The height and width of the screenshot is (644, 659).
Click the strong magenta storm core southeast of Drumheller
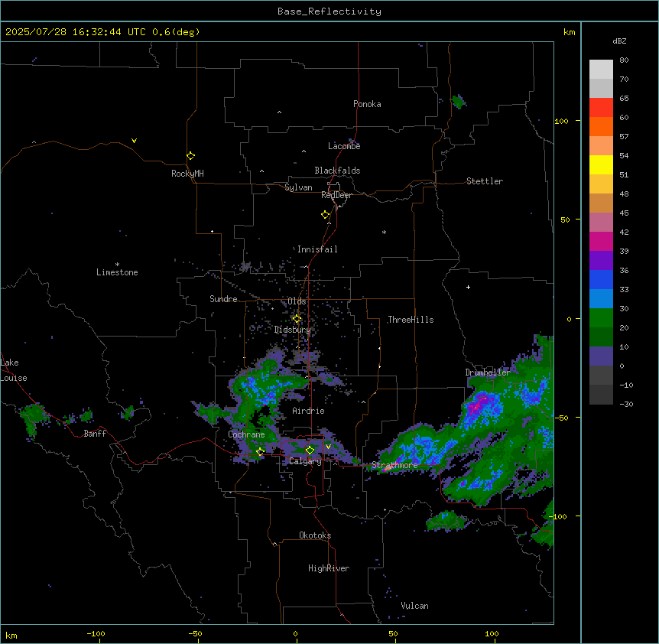[x=477, y=405]
